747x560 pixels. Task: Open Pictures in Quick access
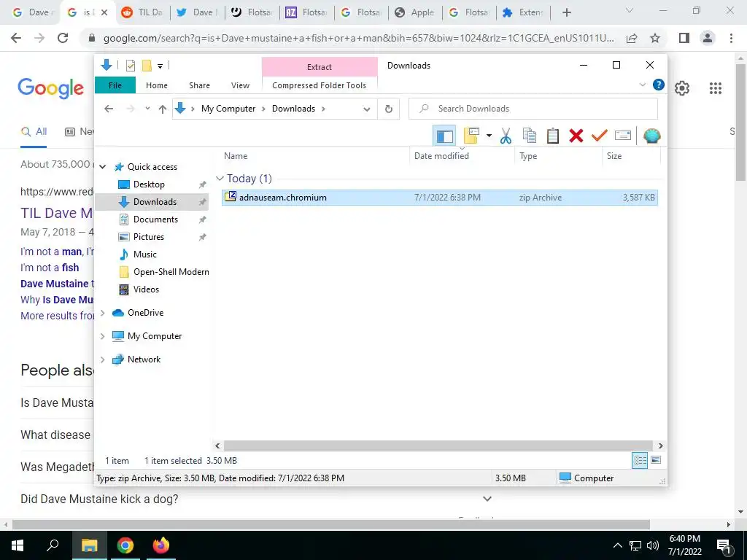coord(149,237)
